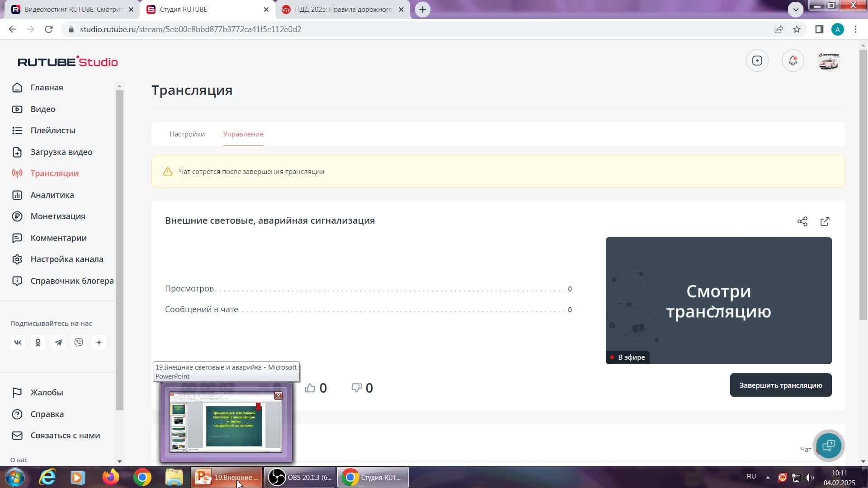This screenshot has height=488, width=868.
Task: Open the VK social link icon
Action: click(x=18, y=343)
